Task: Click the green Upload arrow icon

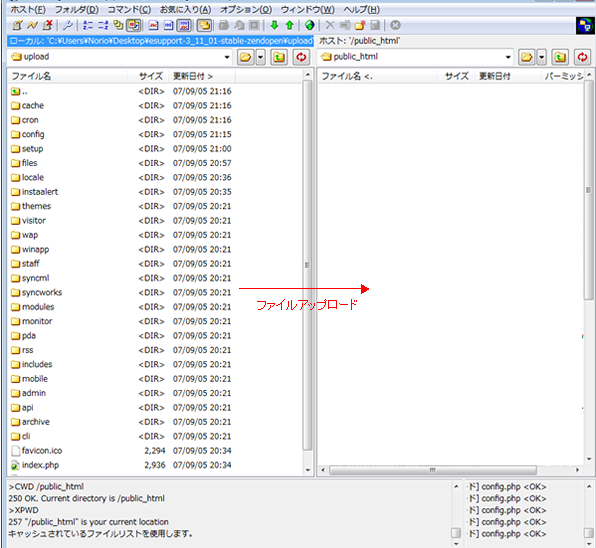Action: coord(289,25)
